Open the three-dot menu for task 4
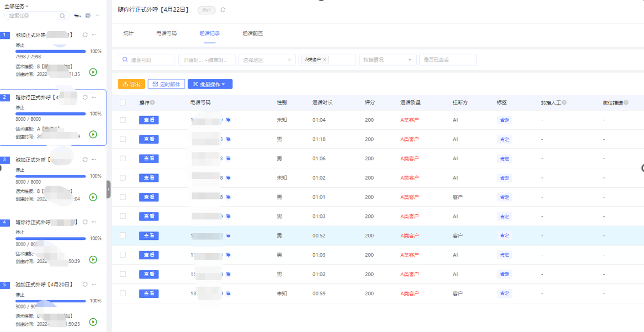Image resolution: width=644 pixels, height=332 pixels. [94, 222]
